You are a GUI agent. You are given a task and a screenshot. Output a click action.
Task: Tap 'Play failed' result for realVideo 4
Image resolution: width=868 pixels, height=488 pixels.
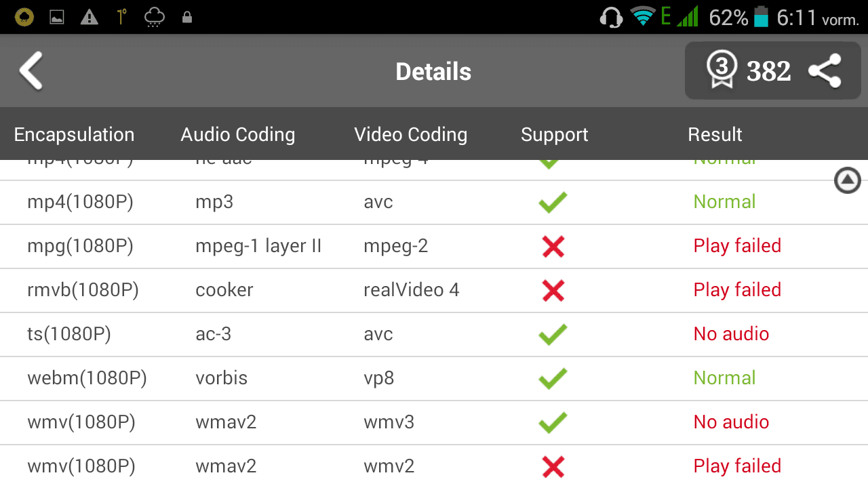point(737,289)
